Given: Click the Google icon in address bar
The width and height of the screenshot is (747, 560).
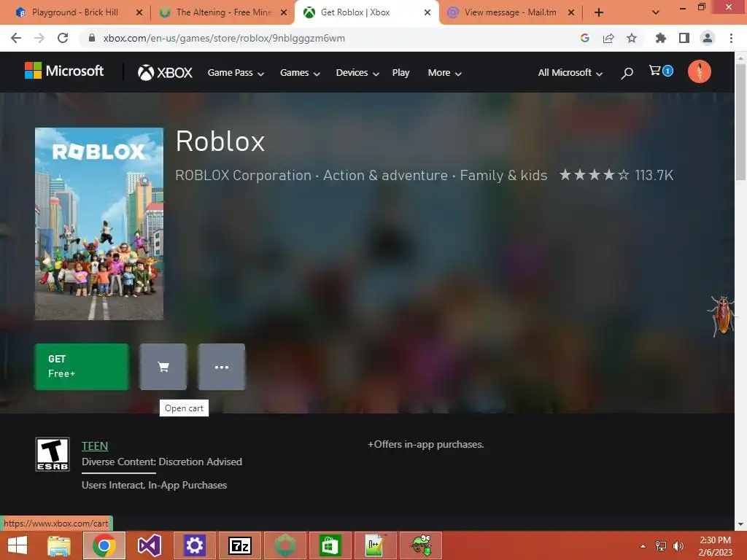Looking at the screenshot, I should pyautogui.click(x=585, y=38).
